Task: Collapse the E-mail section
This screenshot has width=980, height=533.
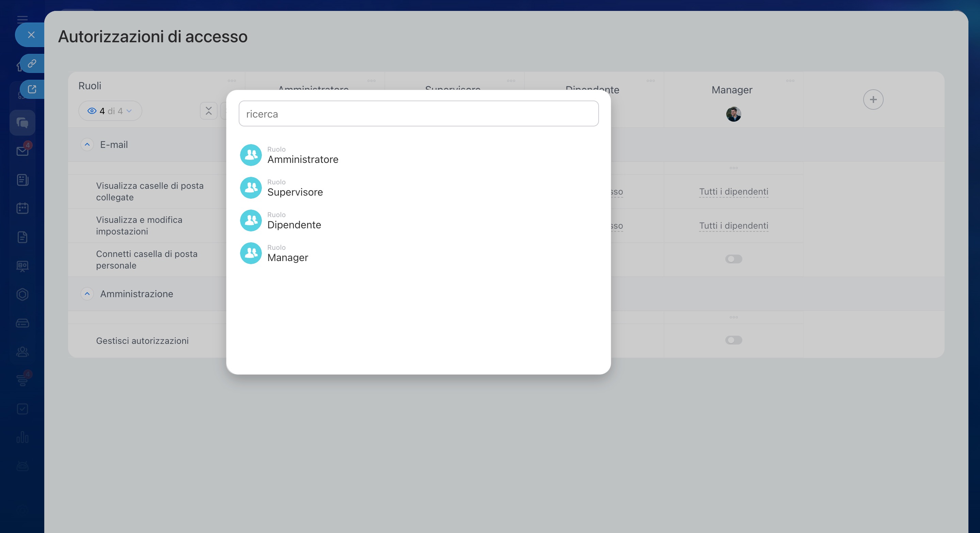Action: (87, 145)
